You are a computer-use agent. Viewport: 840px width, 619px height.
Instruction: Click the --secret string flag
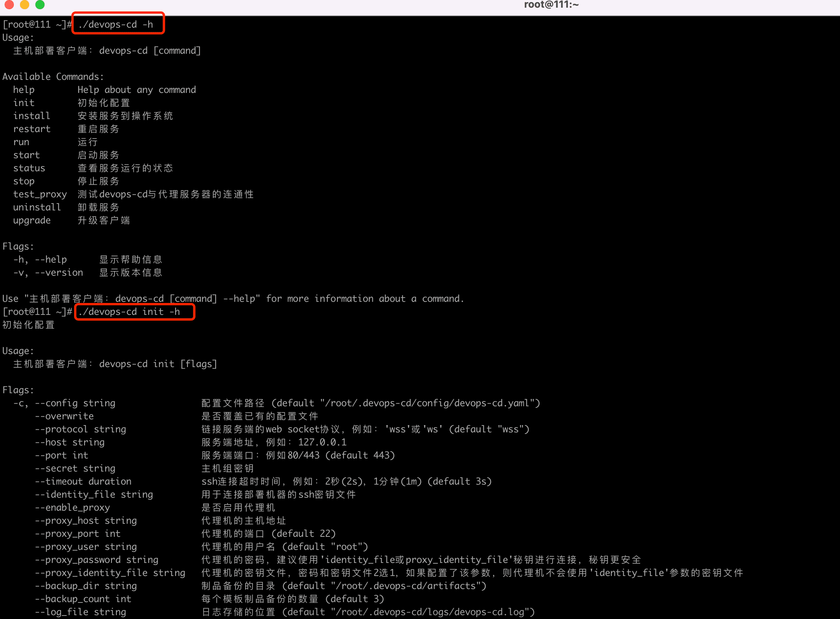[x=75, y=468]
